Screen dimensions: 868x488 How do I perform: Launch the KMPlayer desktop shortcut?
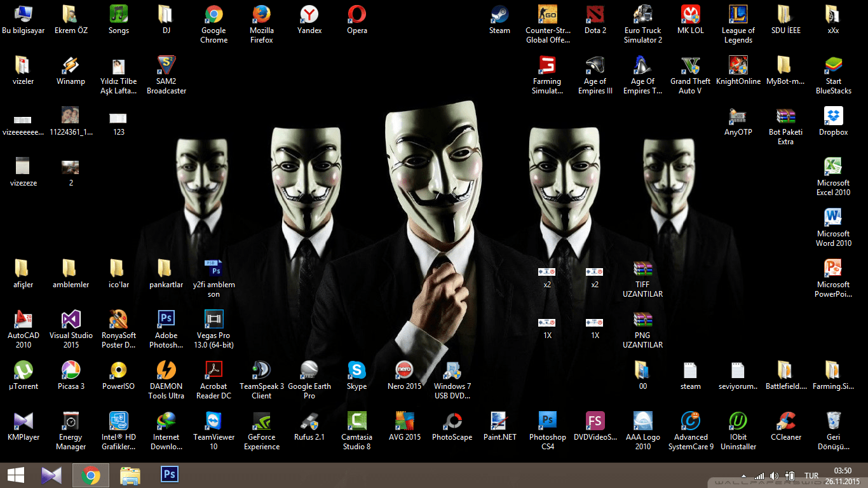tap(24, 426)
